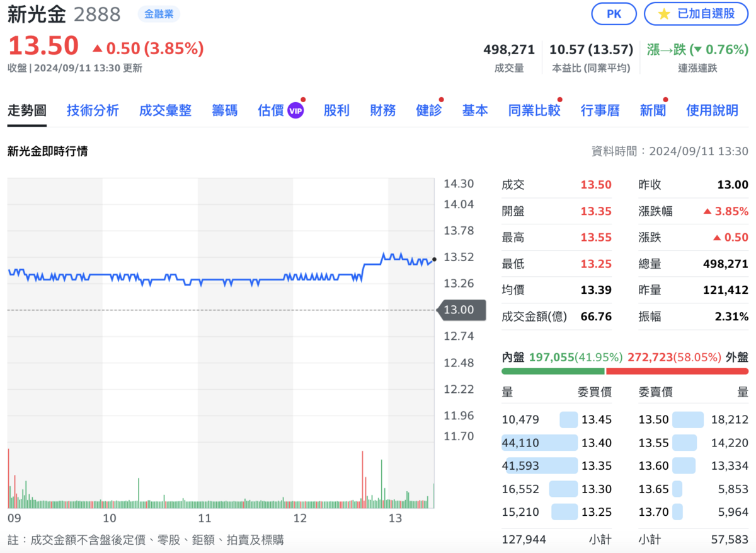Click ask subtotal 57,583

728,540
